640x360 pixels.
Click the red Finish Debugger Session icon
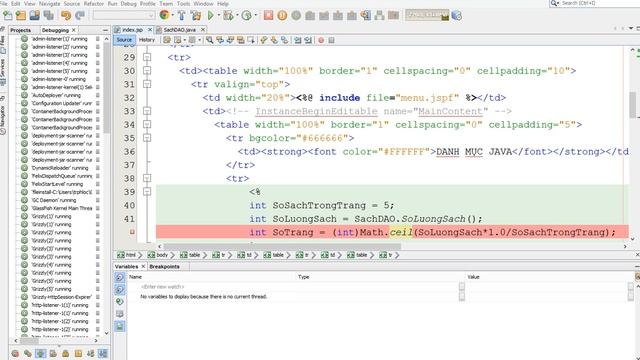(x=268, y=16)
